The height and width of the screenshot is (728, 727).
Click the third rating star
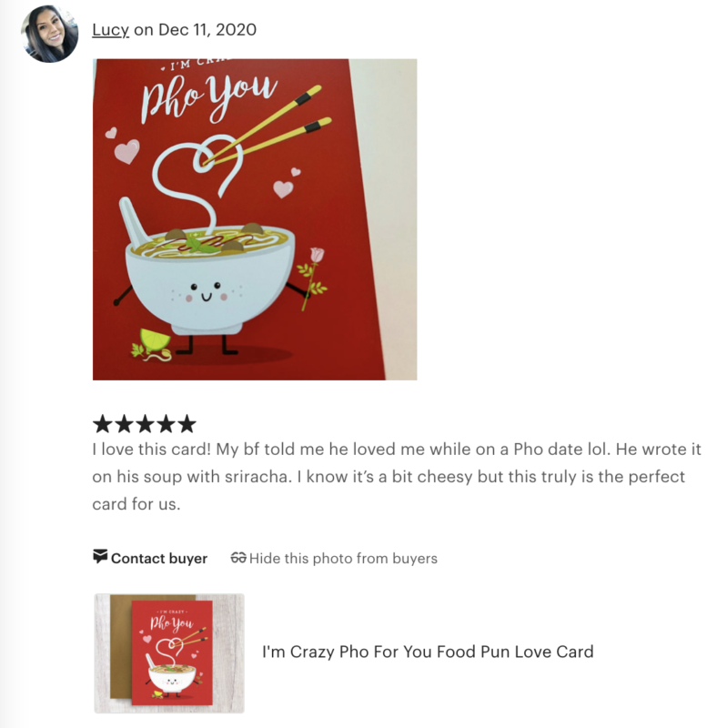pos(145,424)
